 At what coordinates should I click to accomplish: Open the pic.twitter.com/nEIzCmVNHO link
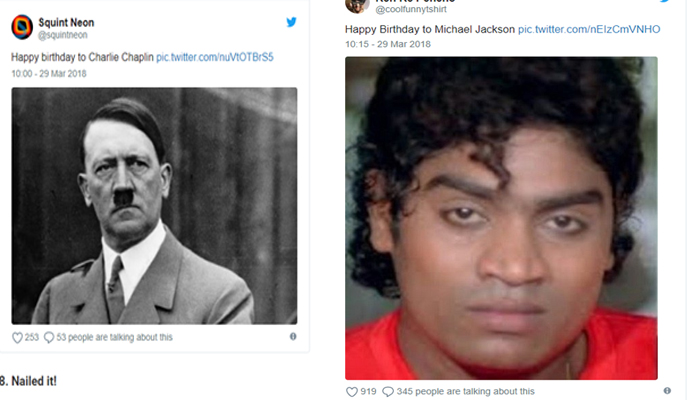(x=589, y=29)
